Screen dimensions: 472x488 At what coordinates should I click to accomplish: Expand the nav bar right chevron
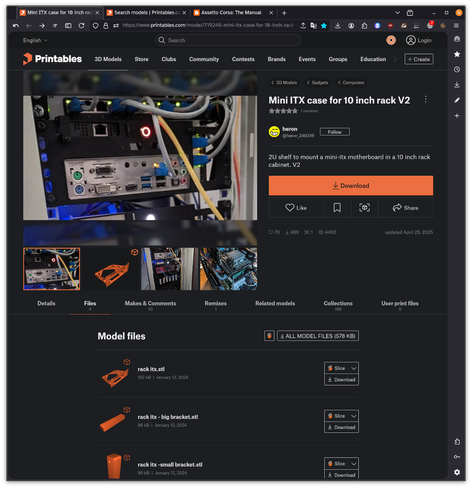pos(395,59)
